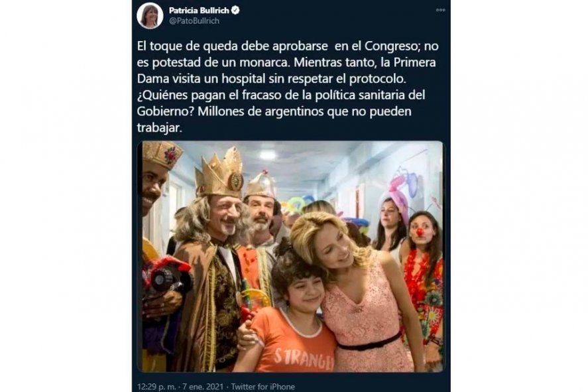588x392 pixels.
Task: Click the blue verified badge
Action: point(235,10)
